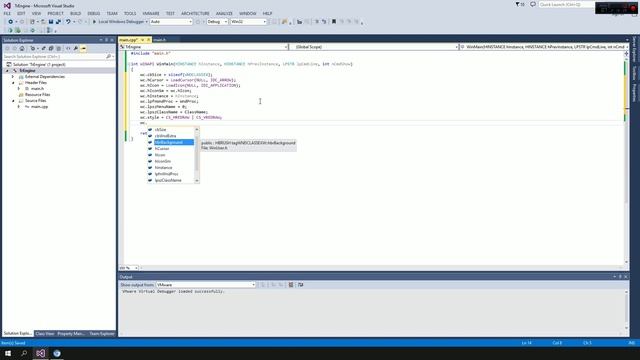Click the Save All icon in the toolbar
The height and width of the screenshot is (360, 640).
58,22
